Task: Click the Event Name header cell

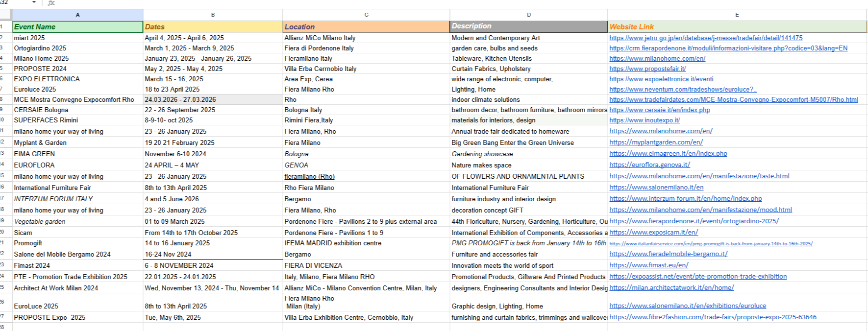Action: click(x=77, y=27)
